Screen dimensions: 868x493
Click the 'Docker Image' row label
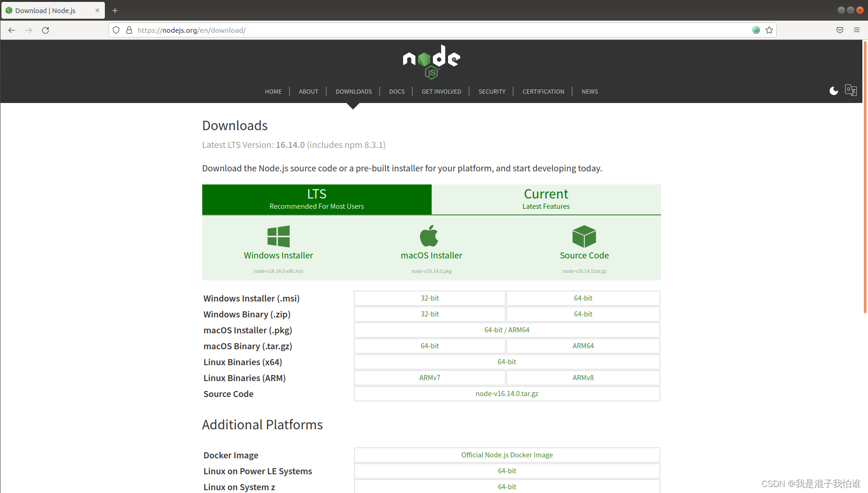[231, 455]
